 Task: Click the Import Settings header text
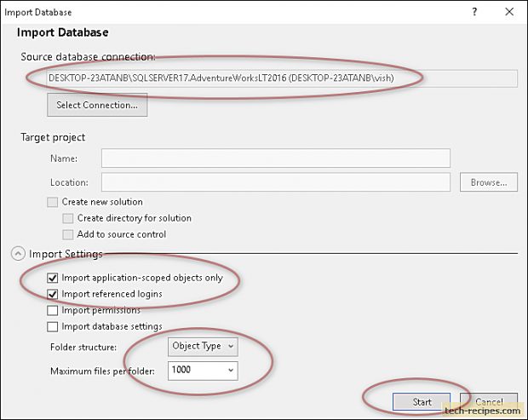[66, 254]
